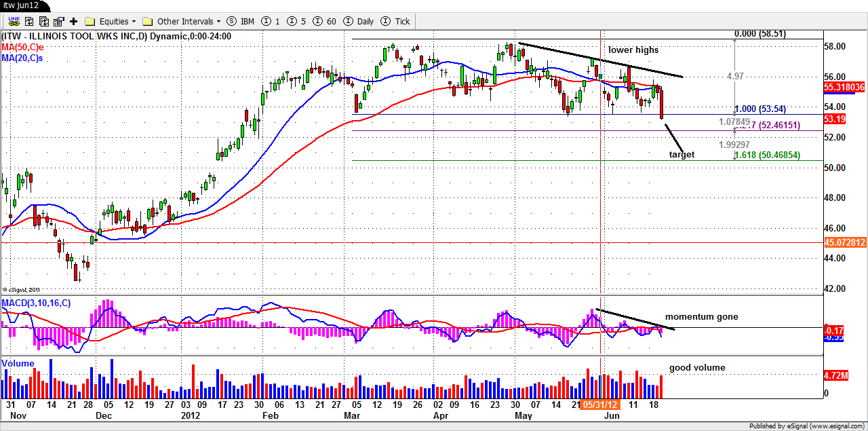Click the Other Intervals folder icon
The image size is (868, 431).
click(148, 21)
